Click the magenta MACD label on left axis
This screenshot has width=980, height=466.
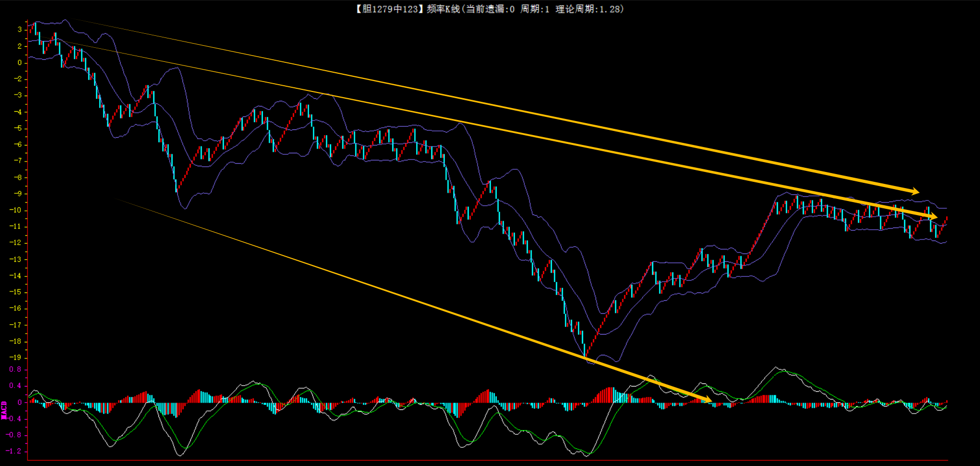(4, 410)
